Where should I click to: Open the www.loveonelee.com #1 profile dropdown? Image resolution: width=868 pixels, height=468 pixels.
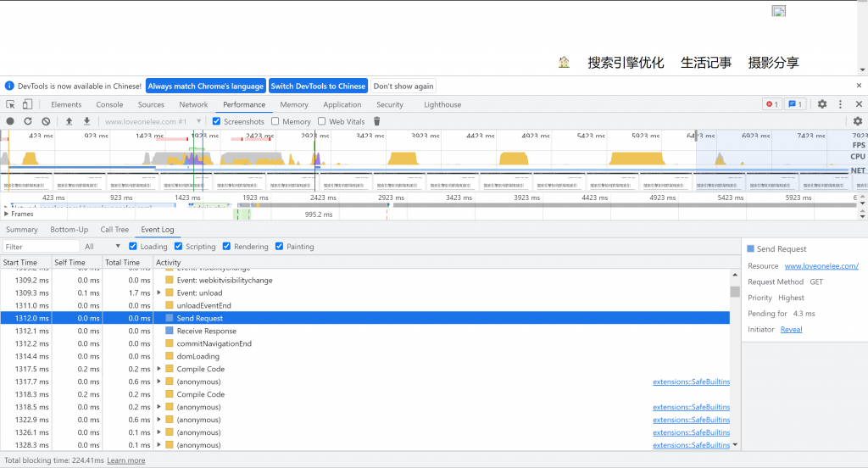tap(153, 121)
